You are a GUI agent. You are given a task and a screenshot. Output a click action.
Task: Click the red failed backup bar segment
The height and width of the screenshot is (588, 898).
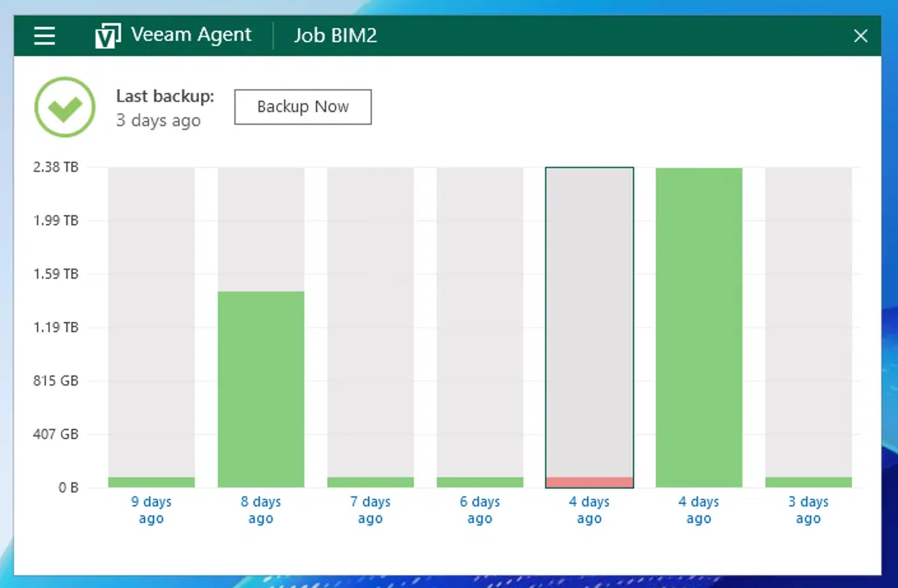590,482
